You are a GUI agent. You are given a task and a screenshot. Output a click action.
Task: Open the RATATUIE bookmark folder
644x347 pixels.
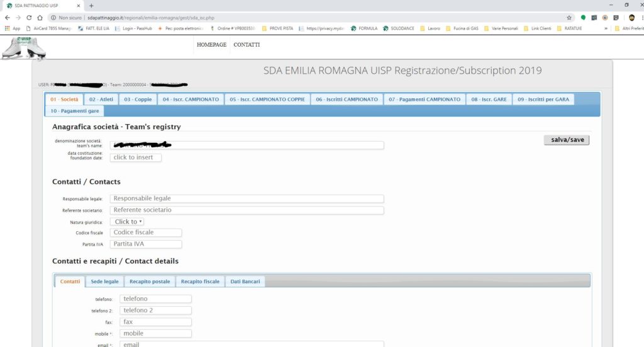click(x=569, y=28)
